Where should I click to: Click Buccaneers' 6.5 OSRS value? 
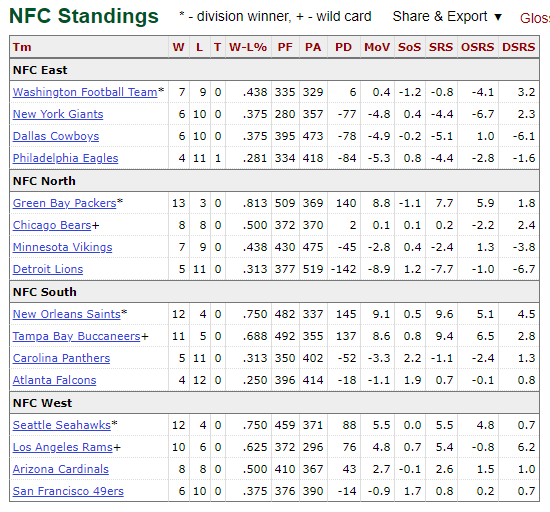pos(478,336)
